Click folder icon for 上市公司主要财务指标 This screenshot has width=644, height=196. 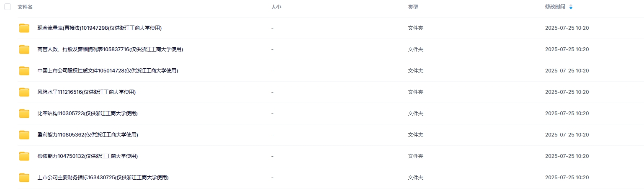click(x=24, y=178)
